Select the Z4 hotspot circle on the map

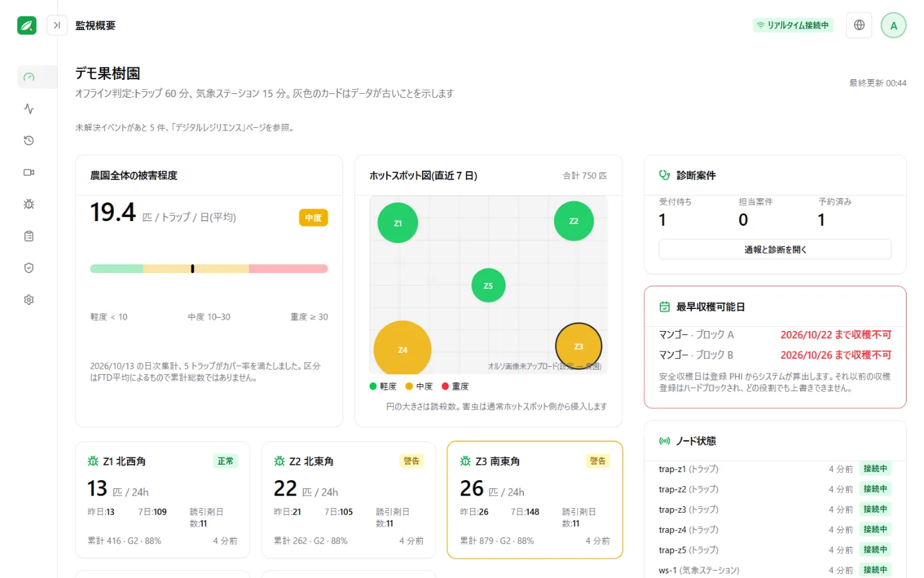click(x=402, y=349)
